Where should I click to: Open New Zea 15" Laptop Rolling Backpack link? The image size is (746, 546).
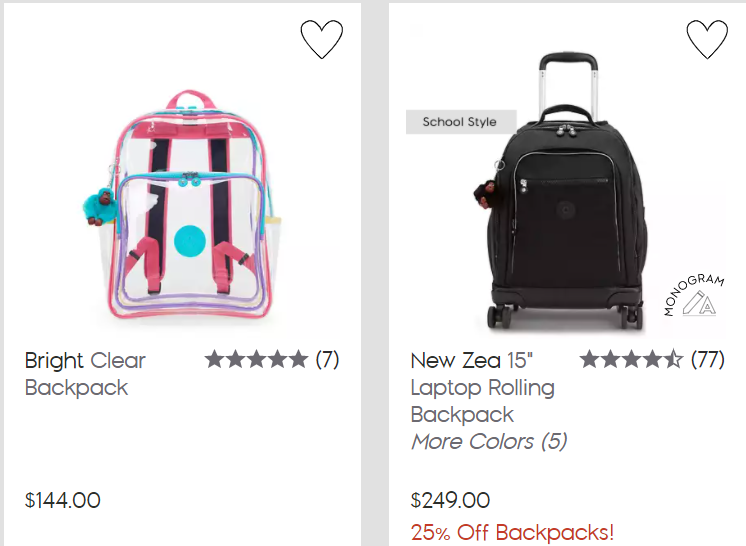(482, 388)
